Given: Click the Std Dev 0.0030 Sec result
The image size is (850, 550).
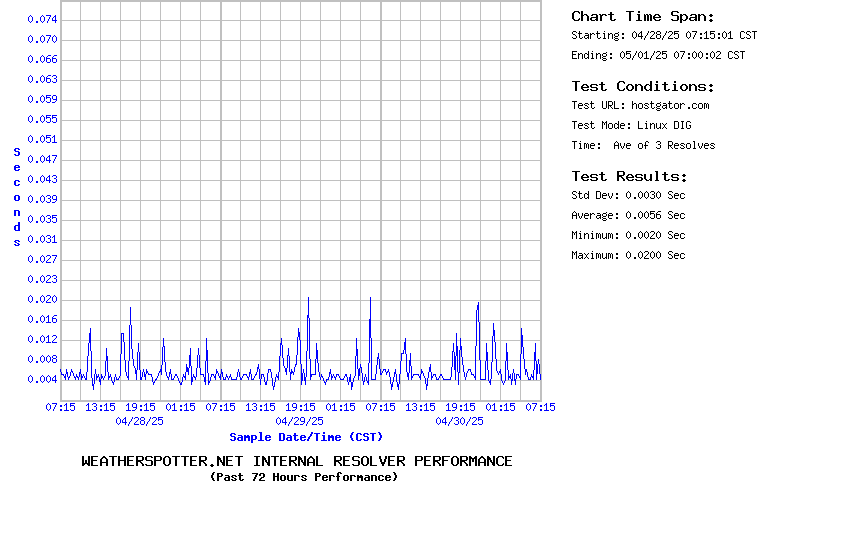Looking at the screenshot, I should 628,195.
